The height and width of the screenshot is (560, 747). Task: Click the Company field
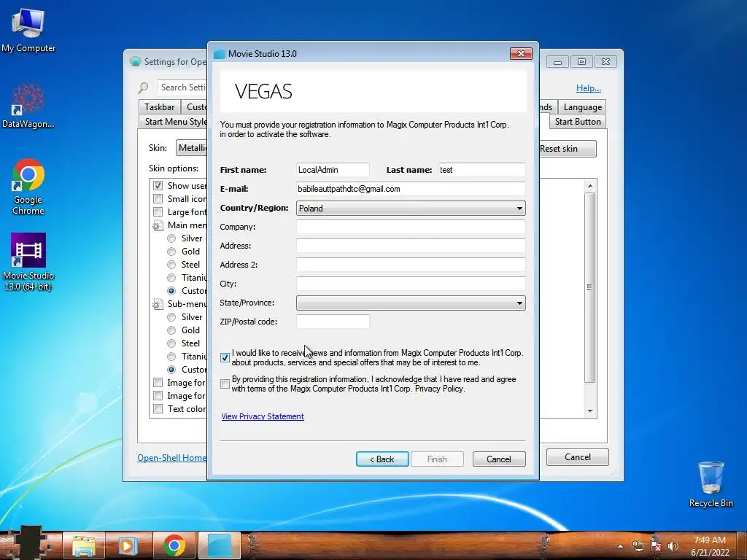coord(411,227)
